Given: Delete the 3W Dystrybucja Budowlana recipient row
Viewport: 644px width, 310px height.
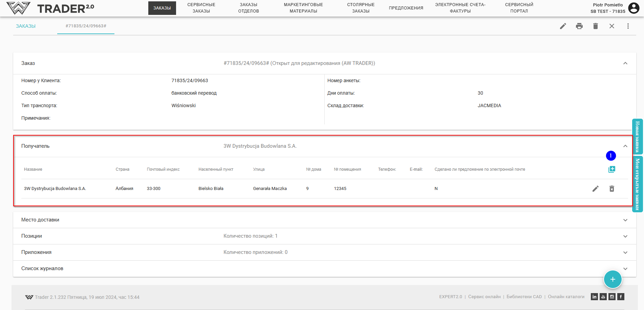Looking at the screenshot, I should pos(611,189).
